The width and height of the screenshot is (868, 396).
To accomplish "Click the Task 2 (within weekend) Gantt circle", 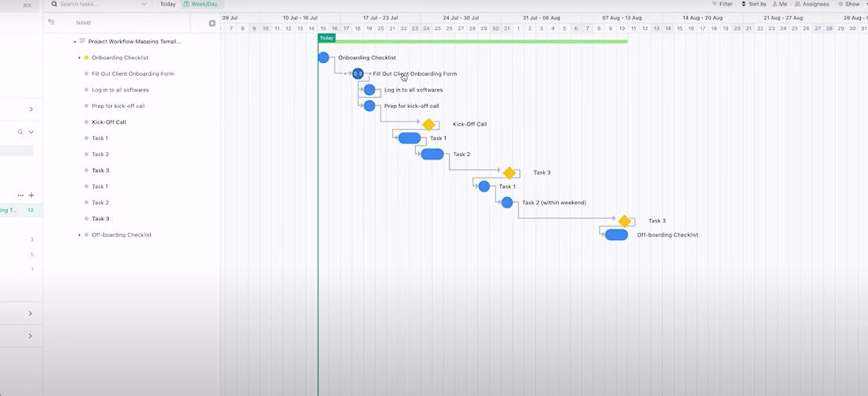I will tap(507, 203).
